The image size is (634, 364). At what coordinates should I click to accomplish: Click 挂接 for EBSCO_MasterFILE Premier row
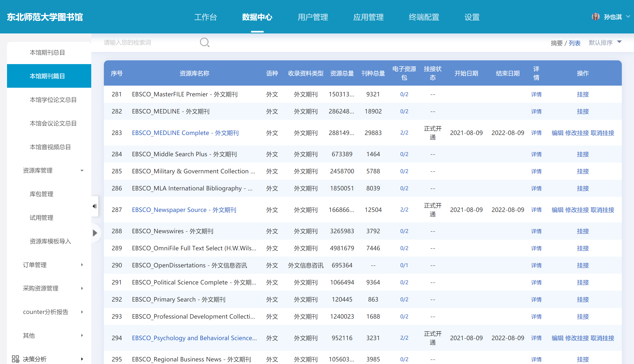pos(583,94)
